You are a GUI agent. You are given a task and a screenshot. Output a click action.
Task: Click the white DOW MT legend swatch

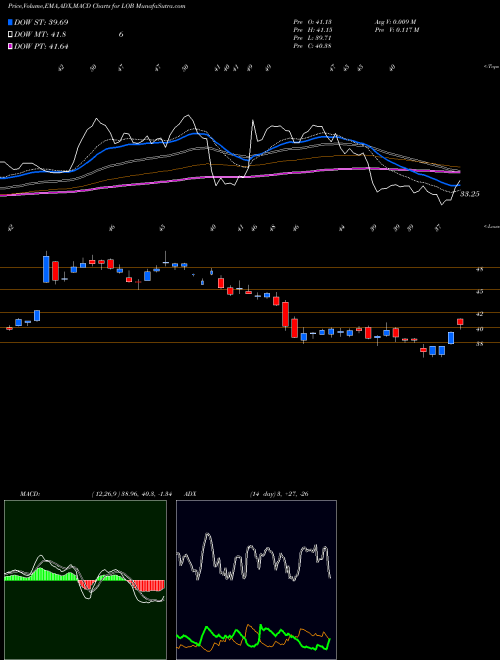tap(11, 35)
